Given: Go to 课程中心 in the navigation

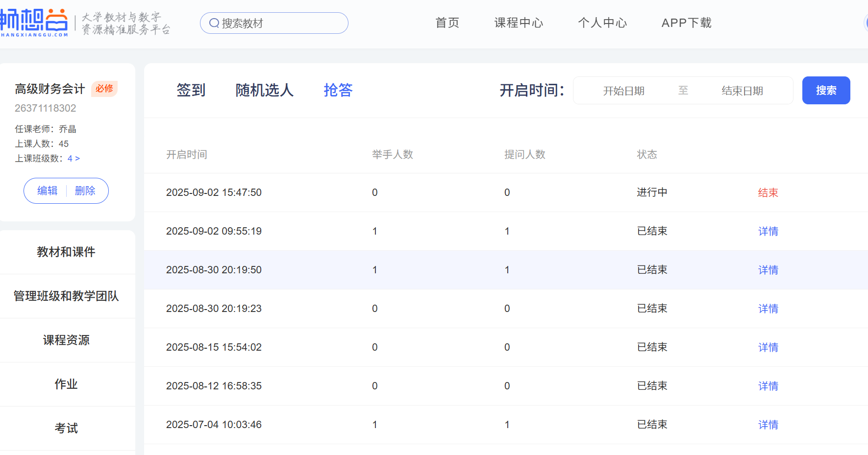Looking at the screenshot, I should coord(519,23).
